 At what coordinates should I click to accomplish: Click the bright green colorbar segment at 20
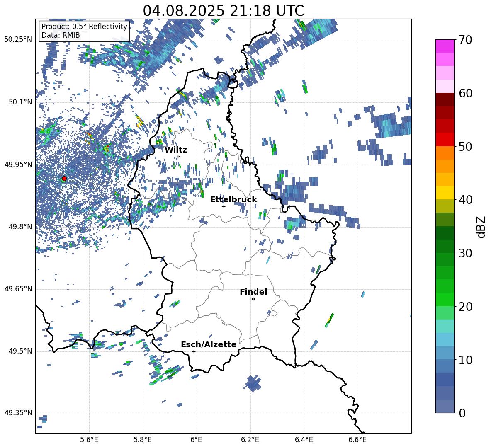click(445, 299)
